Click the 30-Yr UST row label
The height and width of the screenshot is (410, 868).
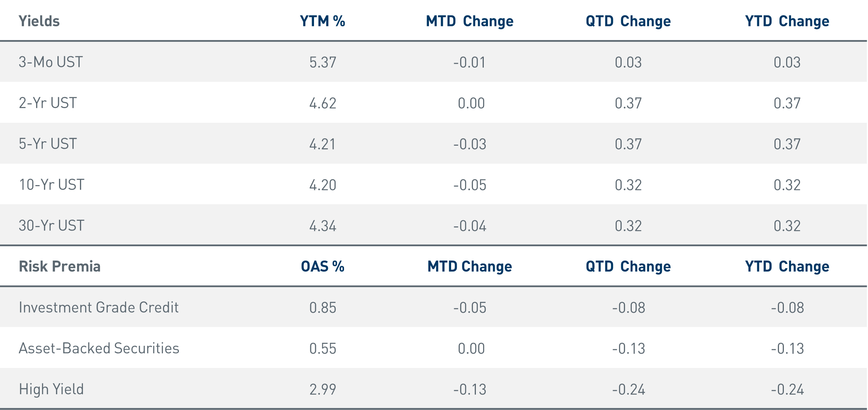pyautogui.click(x=51, y=226)
